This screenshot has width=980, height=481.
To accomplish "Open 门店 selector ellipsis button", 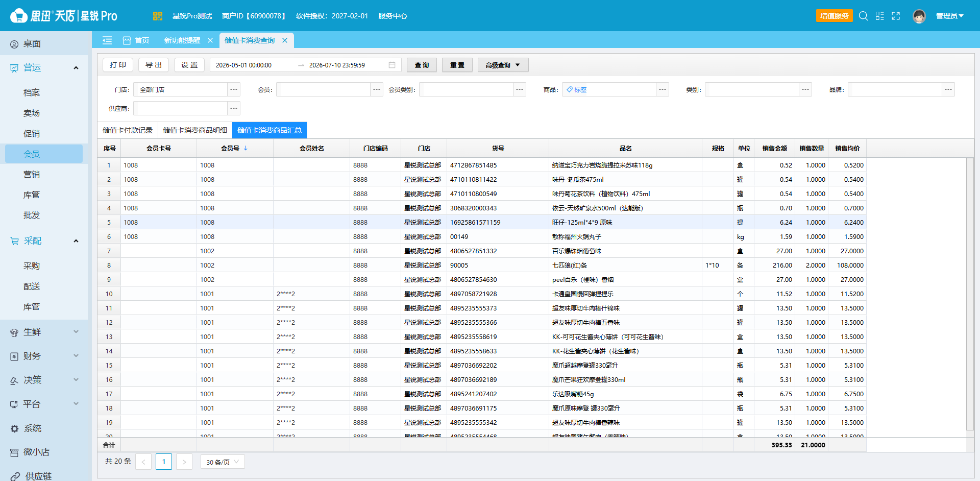I will tap(234, 89).
